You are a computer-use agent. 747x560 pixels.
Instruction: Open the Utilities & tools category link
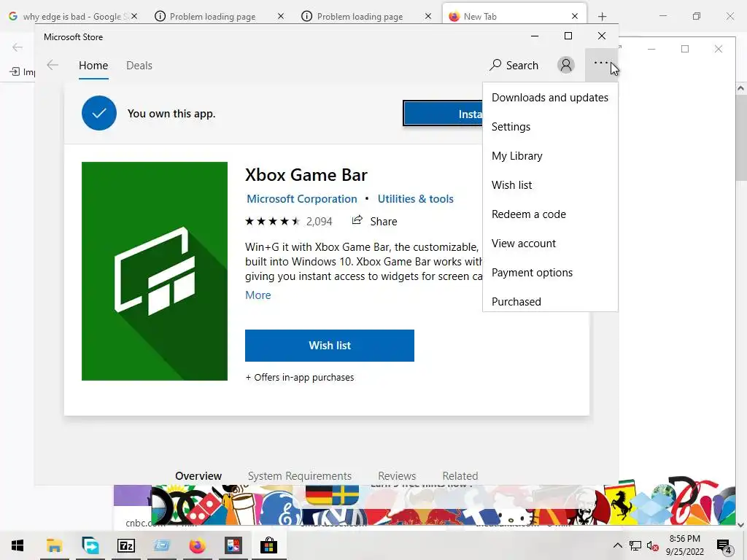(415, 199)
